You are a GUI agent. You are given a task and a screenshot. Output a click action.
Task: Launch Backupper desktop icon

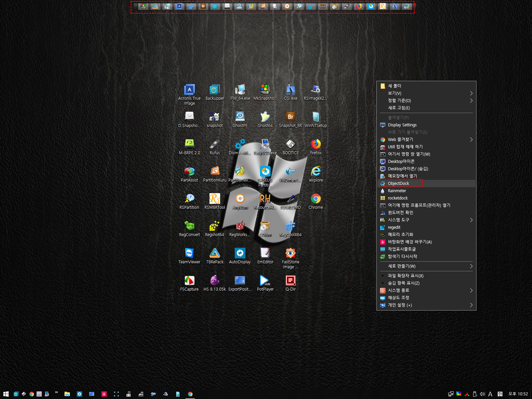(x=215, y=92)
